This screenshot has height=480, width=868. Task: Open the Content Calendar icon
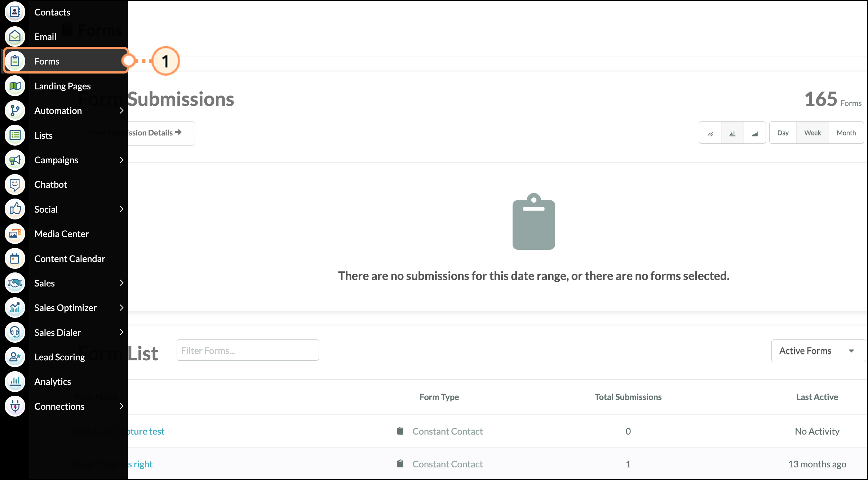pyautogui.click(x=15, y=258)
